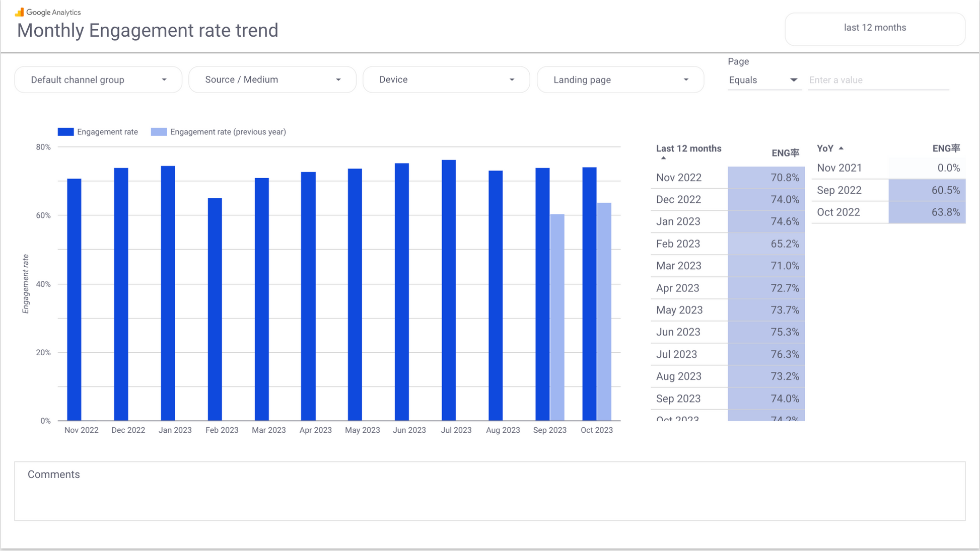This screenshot has width=980, height=551.
Task: Open the Equals condition selector
Action: tap(763, 80)
